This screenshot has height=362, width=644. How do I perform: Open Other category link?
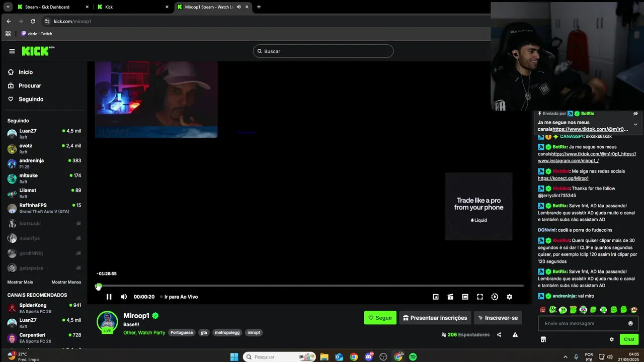[x=129, y=332]
